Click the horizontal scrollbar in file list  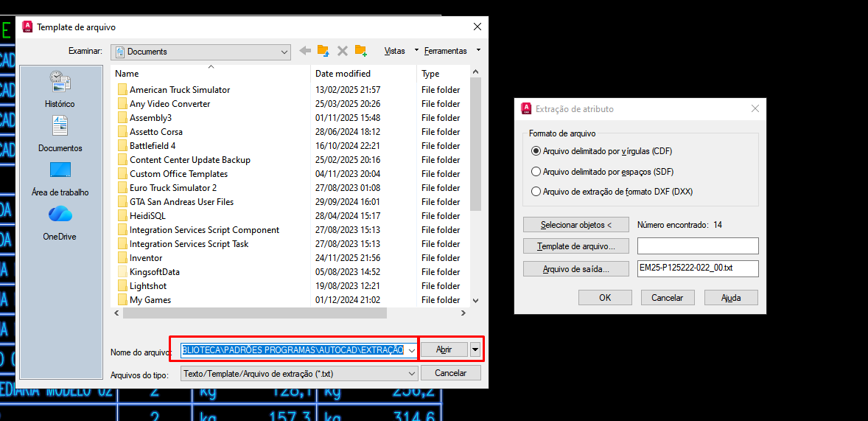coord(254,313)
